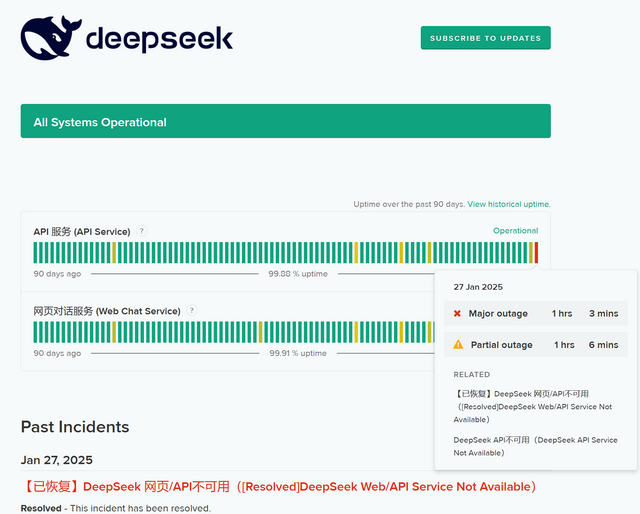Select first yellow bar in Web Chat uptime
Image resolution: width=640 pixels, height=514 pixels.
tap(114, 332)
